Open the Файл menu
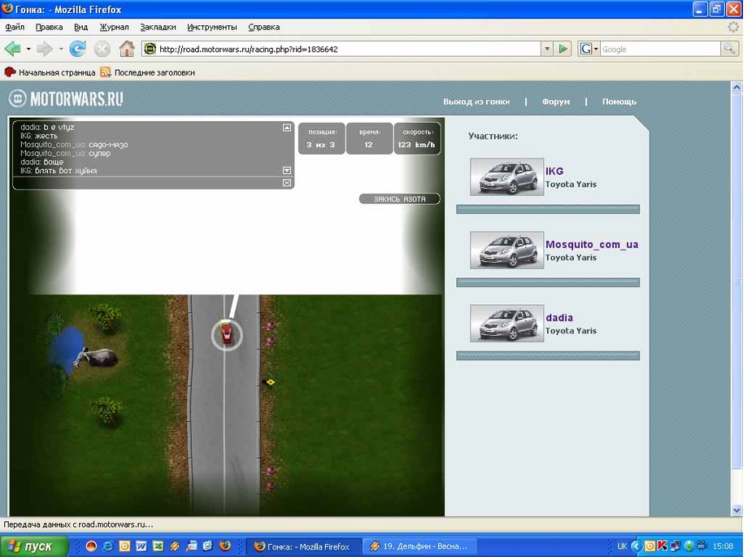This screenshot has height=557, width=756. [x=15, y=27]
